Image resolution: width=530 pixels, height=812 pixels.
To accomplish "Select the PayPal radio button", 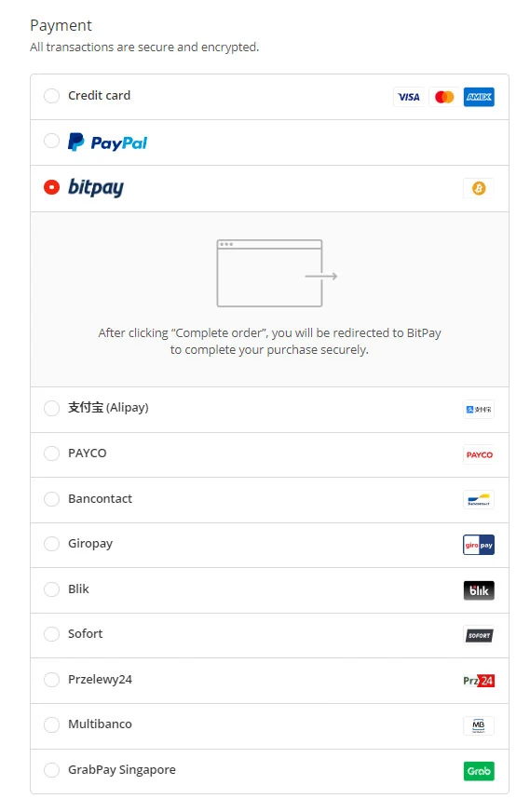I will [52, 141].
